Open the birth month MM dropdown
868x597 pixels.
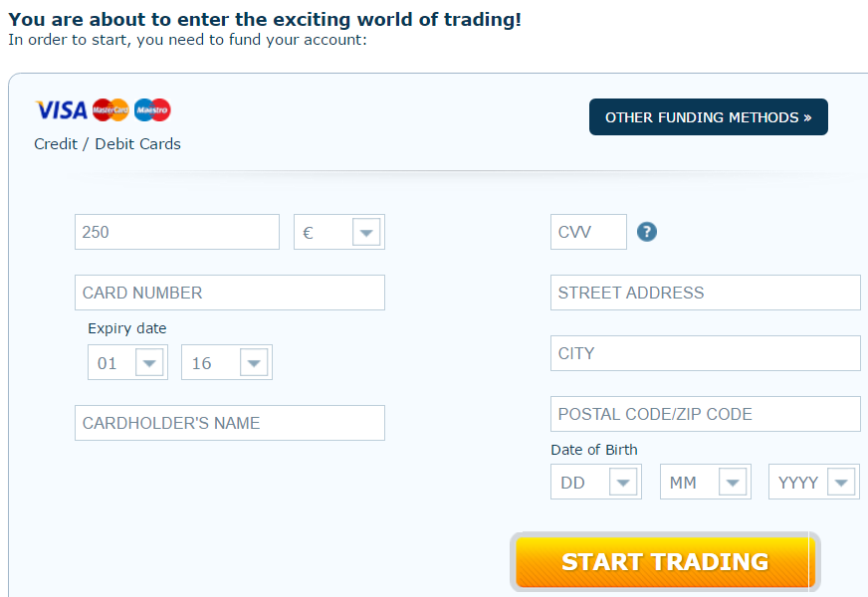pyautogui.click(x=705, y=482)
